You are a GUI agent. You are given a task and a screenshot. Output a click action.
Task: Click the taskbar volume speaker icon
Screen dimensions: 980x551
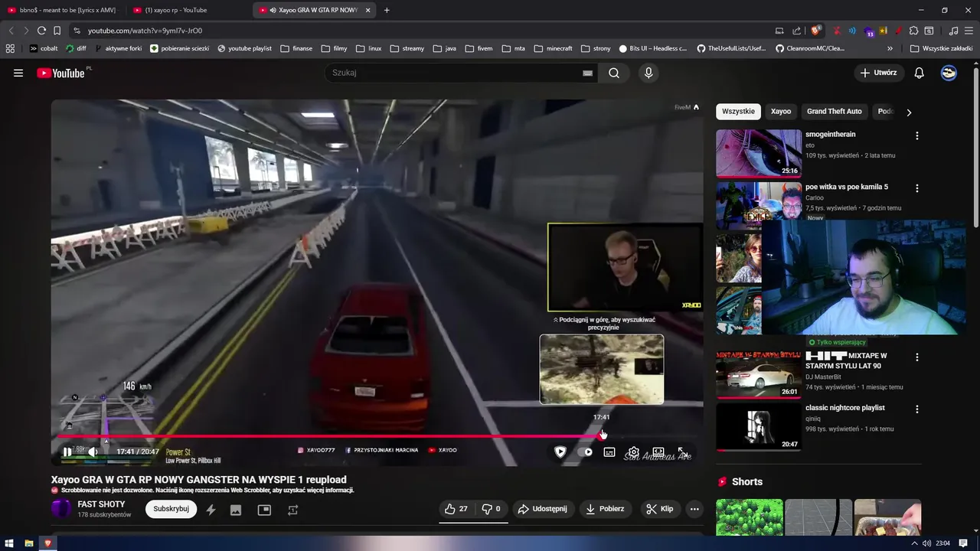pyautogui.click(x=926, y=543)
